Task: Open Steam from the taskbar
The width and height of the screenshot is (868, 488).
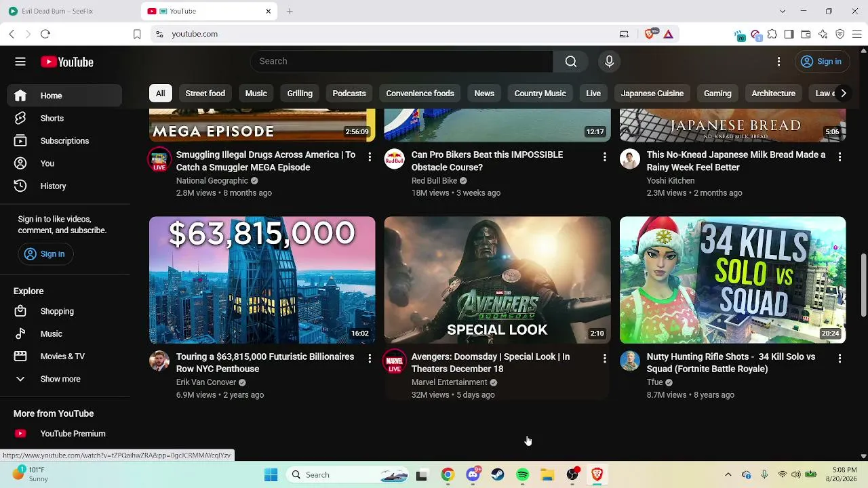Action: click(x=498, y=474)
